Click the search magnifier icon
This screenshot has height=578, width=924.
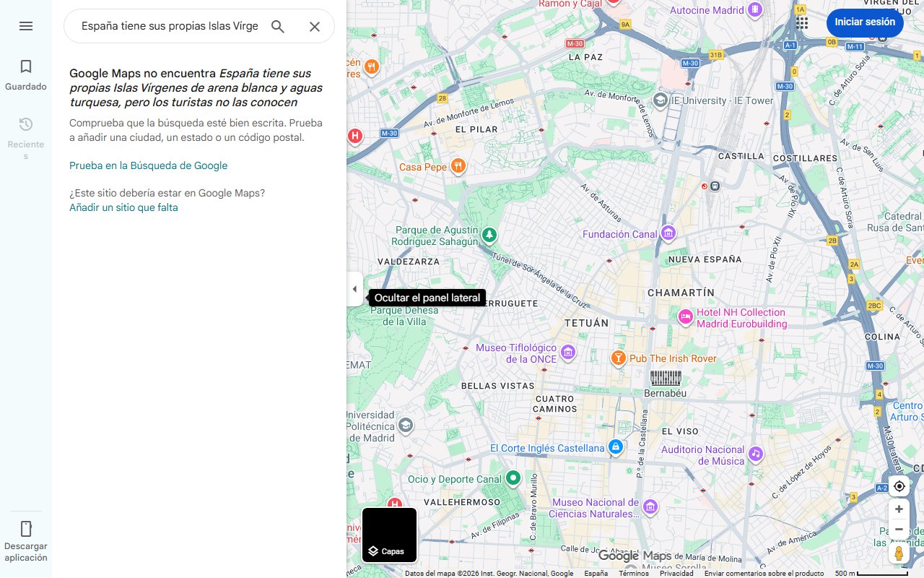point(278,27)
